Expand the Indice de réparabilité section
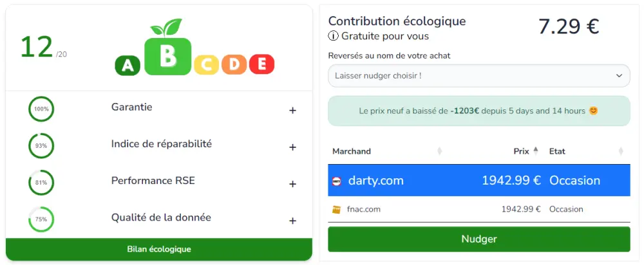This screenshot has height=265, width=644. [292, 147]
